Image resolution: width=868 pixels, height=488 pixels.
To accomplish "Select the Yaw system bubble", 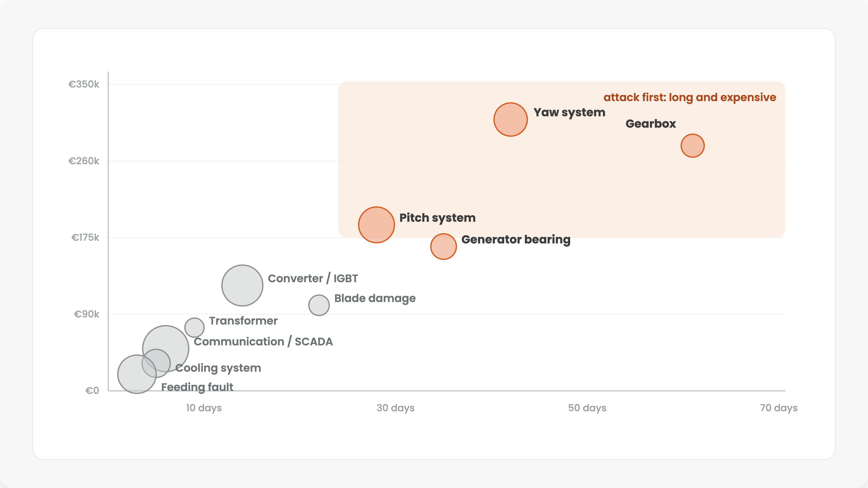I will pos(510,120).
